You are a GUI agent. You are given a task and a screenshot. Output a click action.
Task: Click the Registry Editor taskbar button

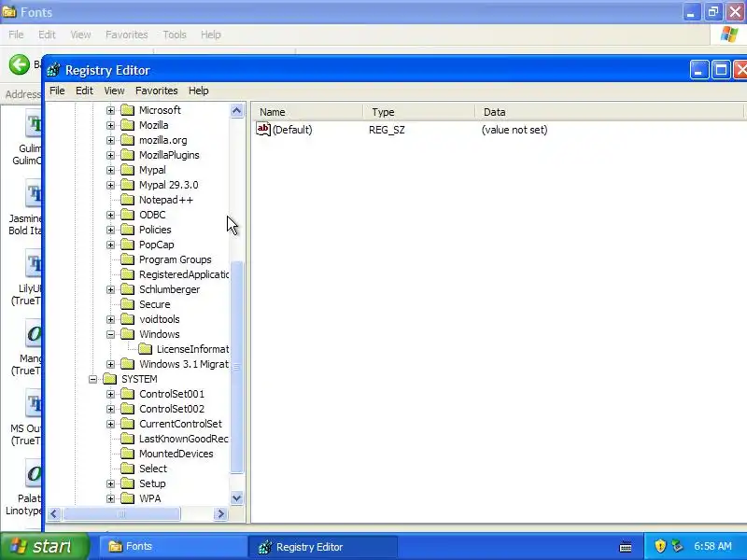coord(323,547)
